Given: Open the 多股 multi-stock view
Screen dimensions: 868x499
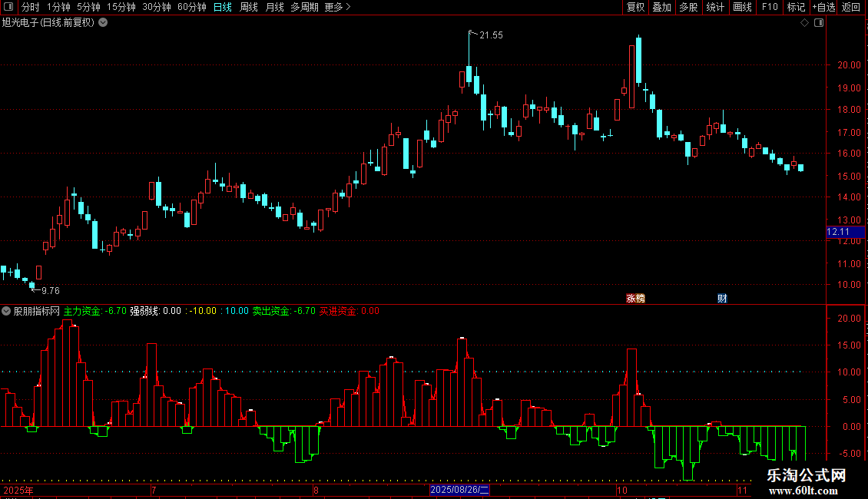Looking at the screenshot, I should click(x=688, y=7).
